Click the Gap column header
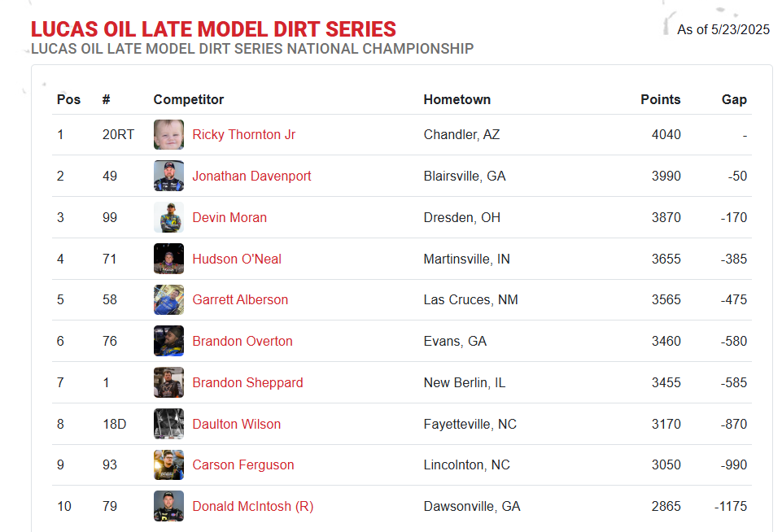 734,99
